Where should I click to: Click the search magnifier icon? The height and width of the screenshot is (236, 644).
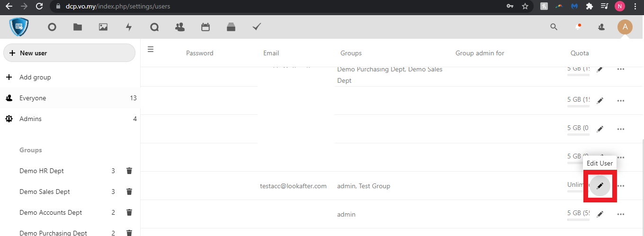554,27
